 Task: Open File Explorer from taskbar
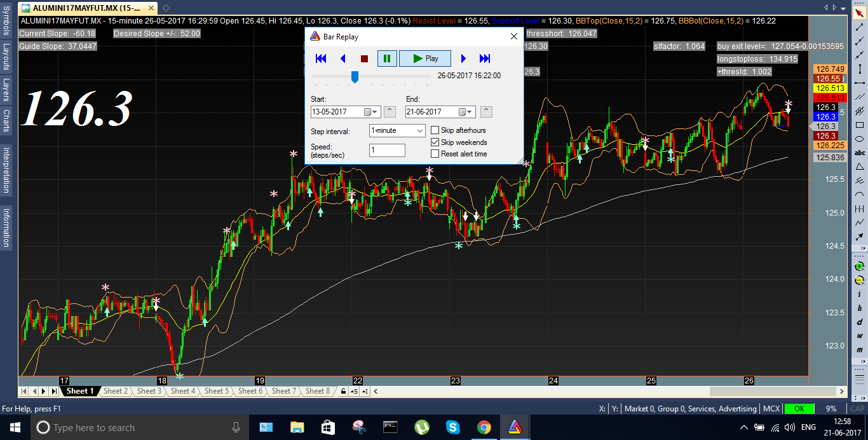pos(297,427)
